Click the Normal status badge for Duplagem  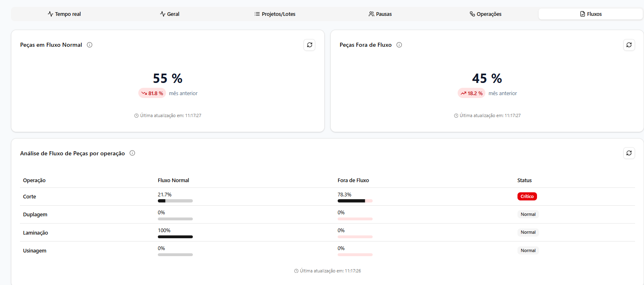click(528, 214)
